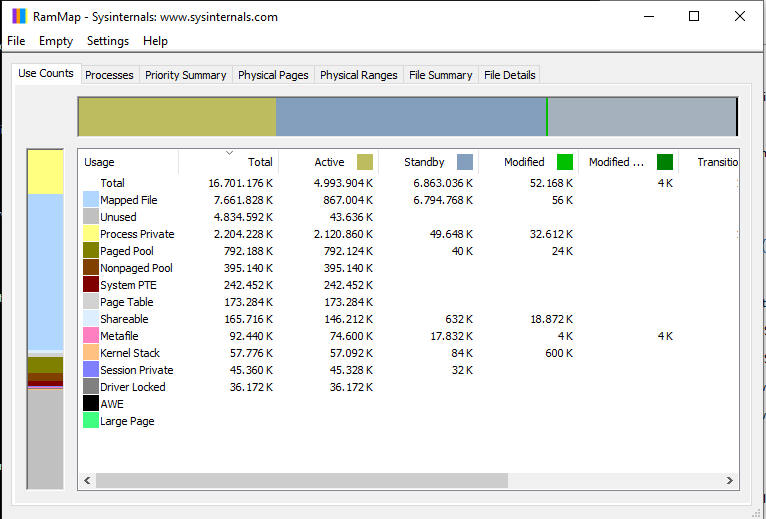Viewport: 766px width, 519px height.
Task: Open the Physical Ranges tab
Action: [359, 75]
